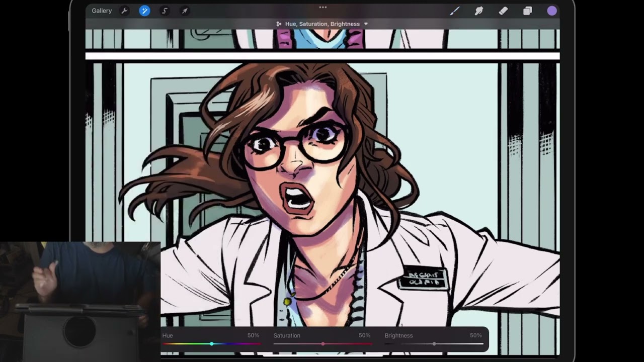Click the 'Hue' label text
Screen dimensions: 644x362
168,335
